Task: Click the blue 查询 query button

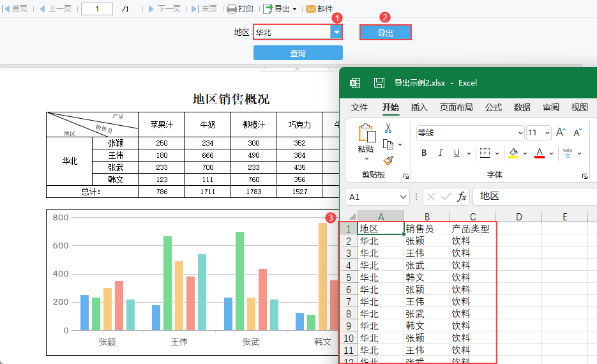Action: tap(298, 53)
